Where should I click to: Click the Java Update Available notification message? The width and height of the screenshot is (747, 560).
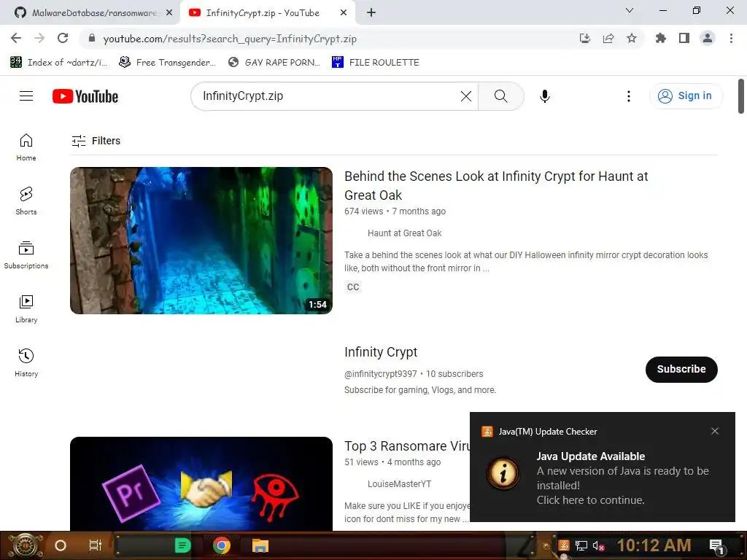point(623,478)
